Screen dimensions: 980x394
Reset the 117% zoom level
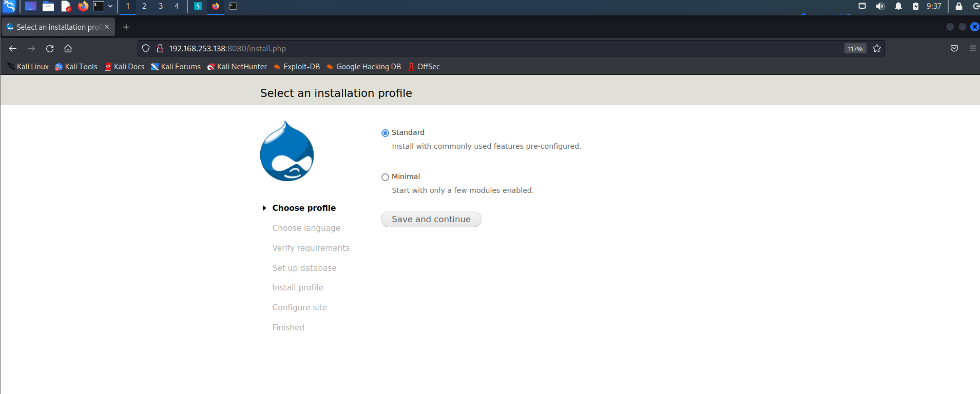[x=855, y=49]
